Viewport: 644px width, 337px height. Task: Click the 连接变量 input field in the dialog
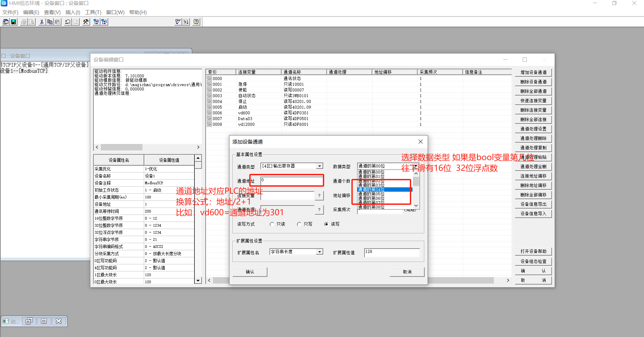tap(287, 196)
